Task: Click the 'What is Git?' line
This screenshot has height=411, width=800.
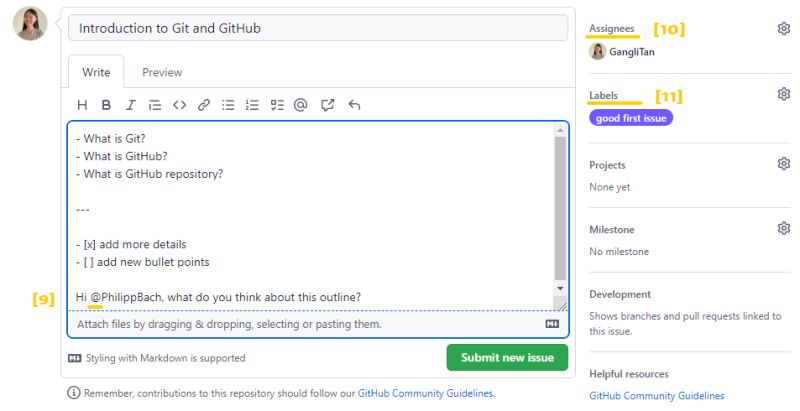Action: (x=111, y=139)
